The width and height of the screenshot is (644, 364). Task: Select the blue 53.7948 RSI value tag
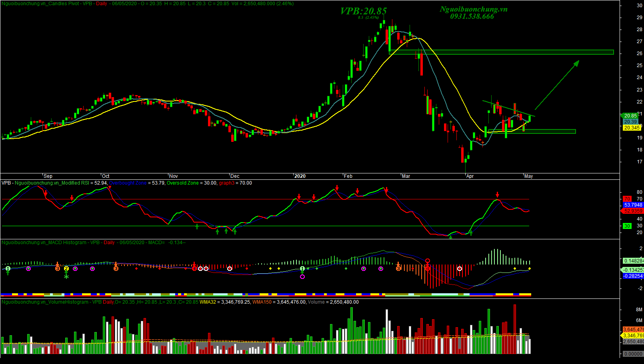633,205
